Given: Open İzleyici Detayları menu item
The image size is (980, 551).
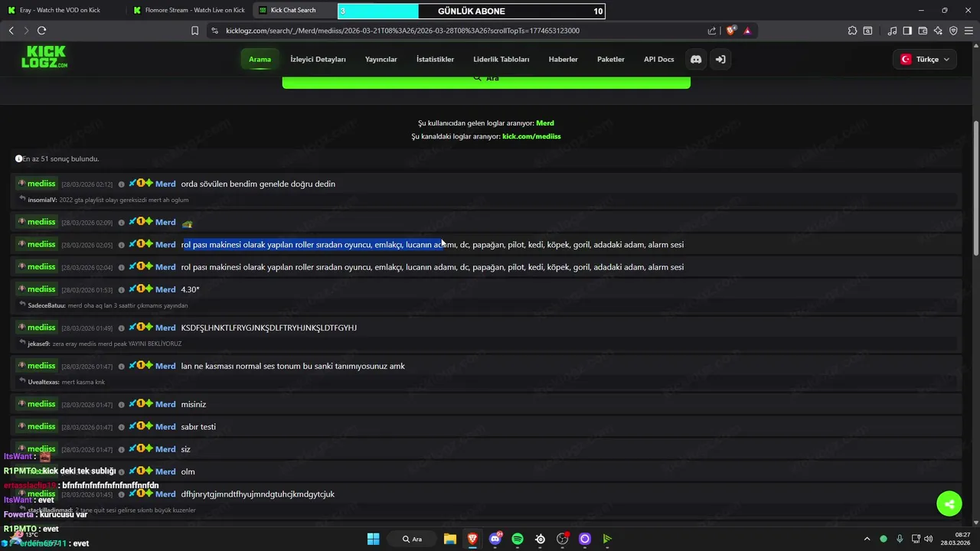Looking at the screenshot, I should (x=318, y=59).
